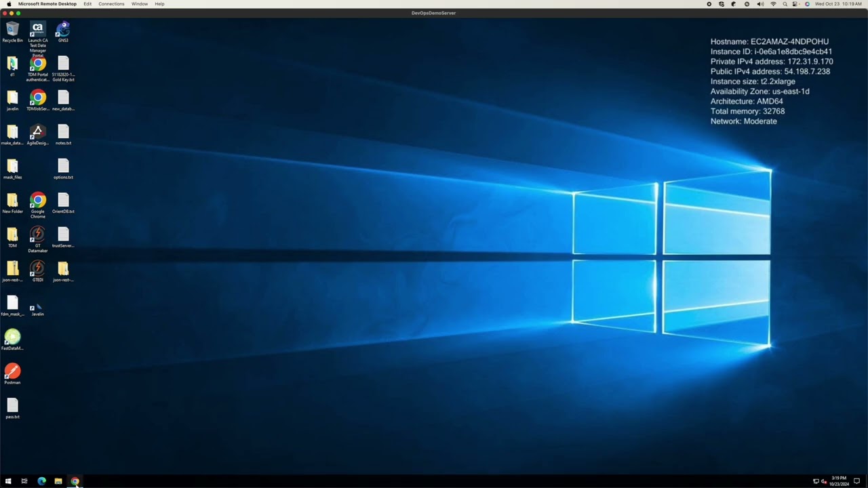Open Task View in Windows taskbar
868x488 pixels.
(24, 481)
